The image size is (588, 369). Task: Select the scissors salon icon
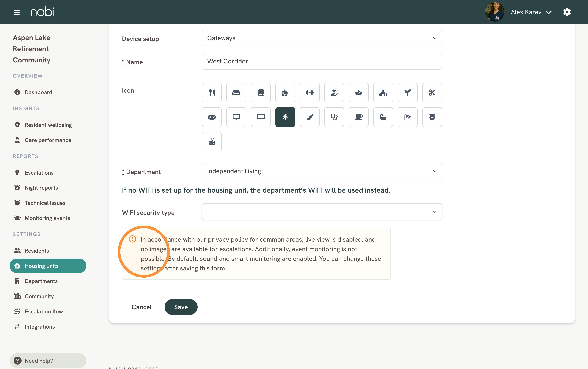[432, 93]
